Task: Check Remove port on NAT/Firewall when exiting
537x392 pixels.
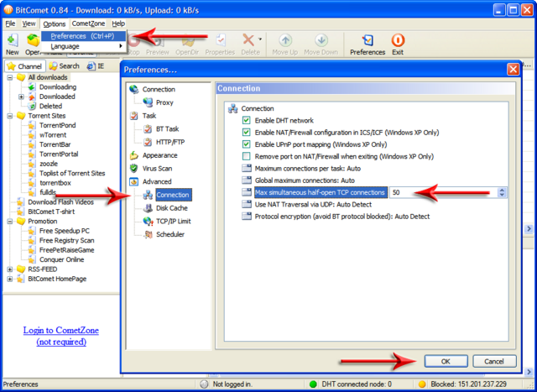Action: point(246,156)
